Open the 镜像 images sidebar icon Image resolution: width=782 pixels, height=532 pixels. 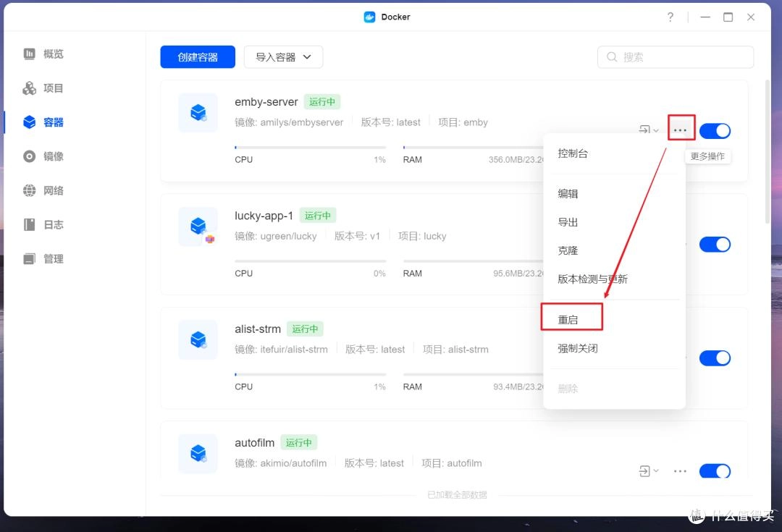coord(30,156)
